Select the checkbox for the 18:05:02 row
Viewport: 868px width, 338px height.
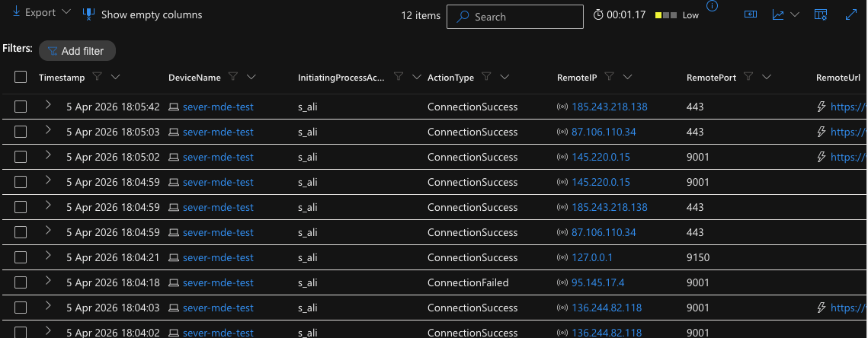21,157
